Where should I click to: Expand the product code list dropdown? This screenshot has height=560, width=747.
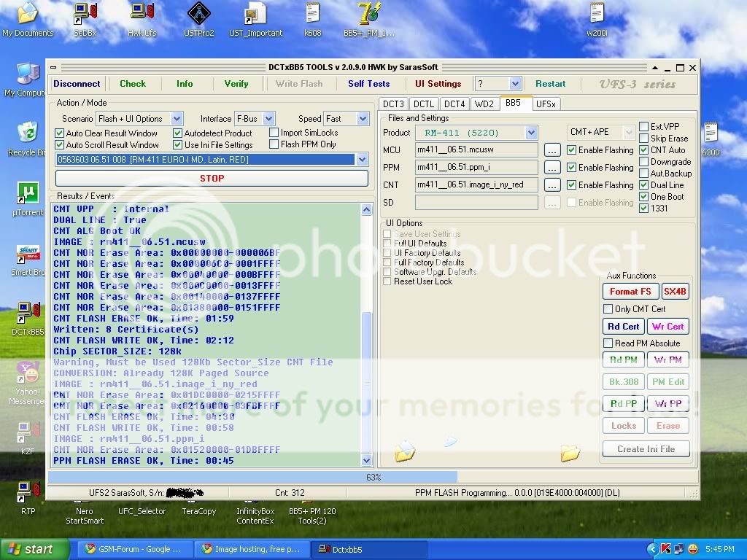(362, 159)
